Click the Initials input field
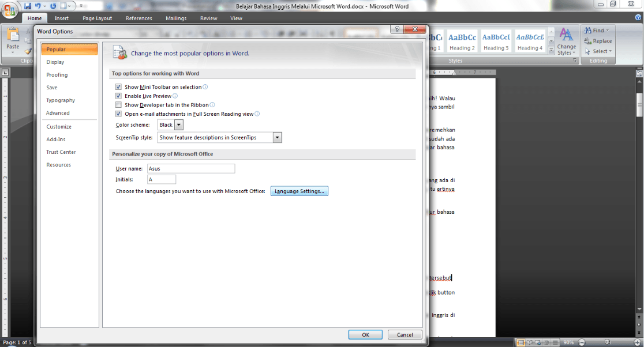Viewport: 644px width, 347px height. (x=162, y=179)
